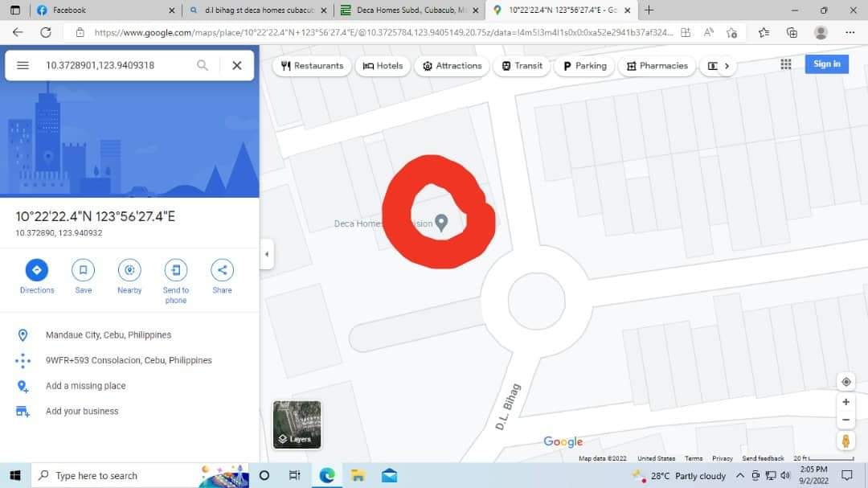Toggle the Layers satellite view thumbnail
This screenshot has height=488, width=868.
[x=297, y=424]
